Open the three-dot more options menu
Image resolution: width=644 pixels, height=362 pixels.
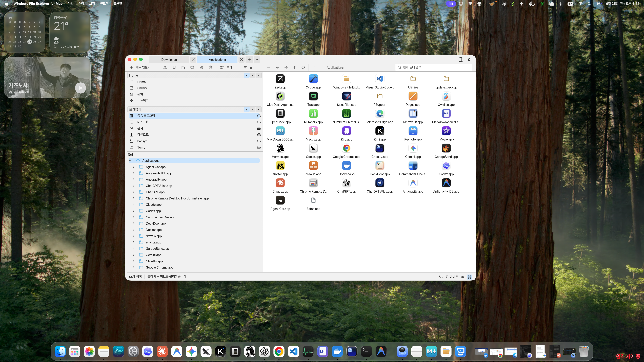[268, 67]
